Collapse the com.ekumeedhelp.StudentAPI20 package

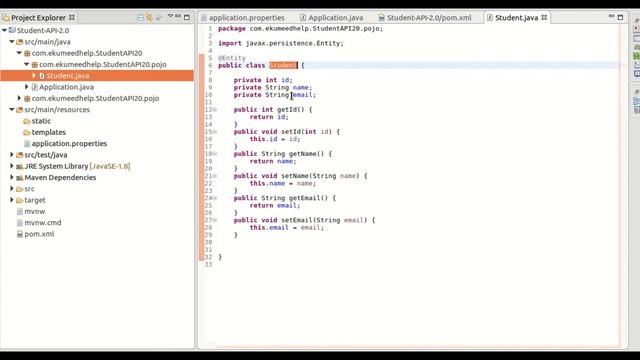[x=19, y=53]
